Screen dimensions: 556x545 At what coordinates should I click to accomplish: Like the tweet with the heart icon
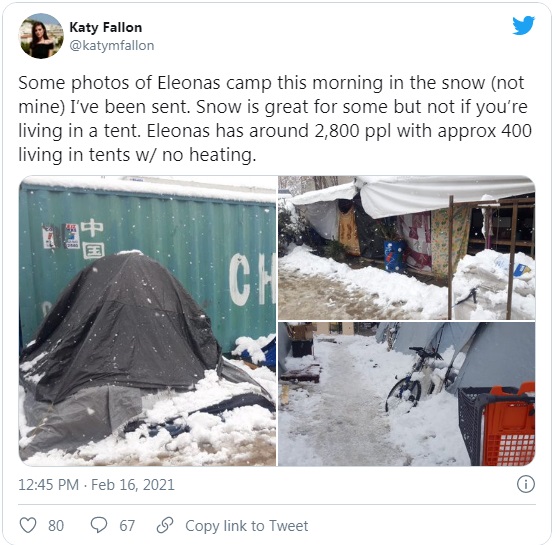[28, 525]
